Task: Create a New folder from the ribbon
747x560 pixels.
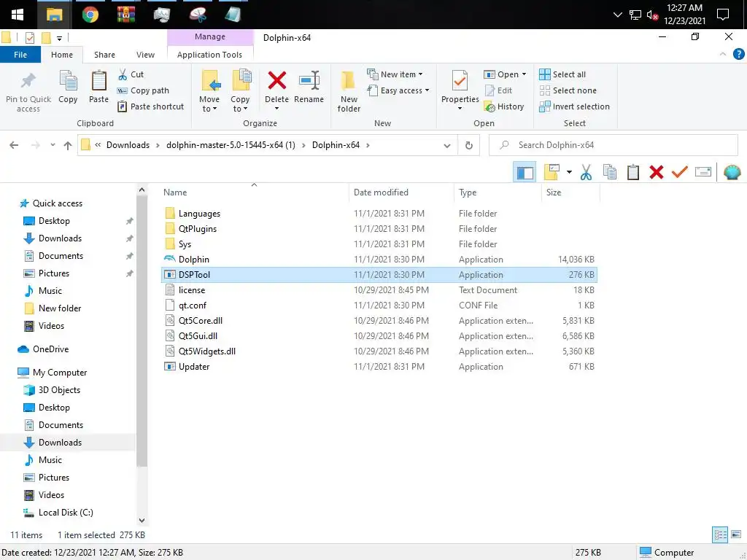Action: [x=349, y=90]
